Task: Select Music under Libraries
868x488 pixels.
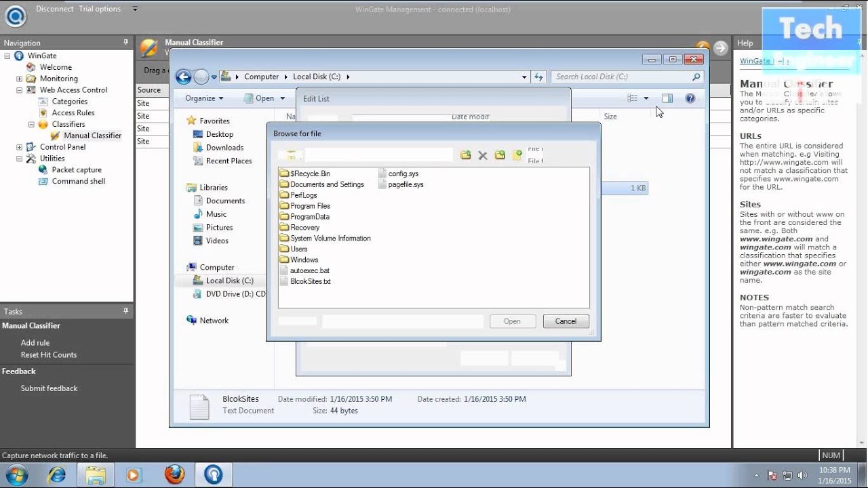Action: [210, 214]
